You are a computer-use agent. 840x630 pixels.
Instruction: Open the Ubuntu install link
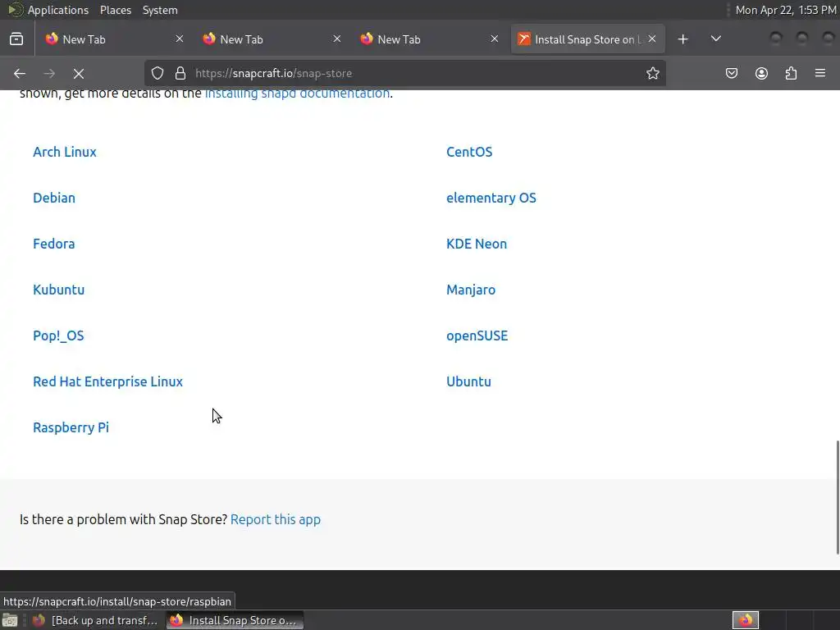[468, 382]
